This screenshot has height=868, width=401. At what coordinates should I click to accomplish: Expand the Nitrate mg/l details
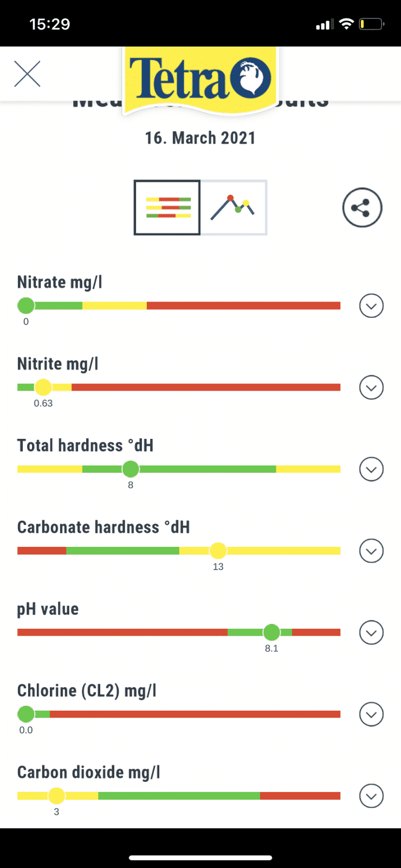[371, 306]
